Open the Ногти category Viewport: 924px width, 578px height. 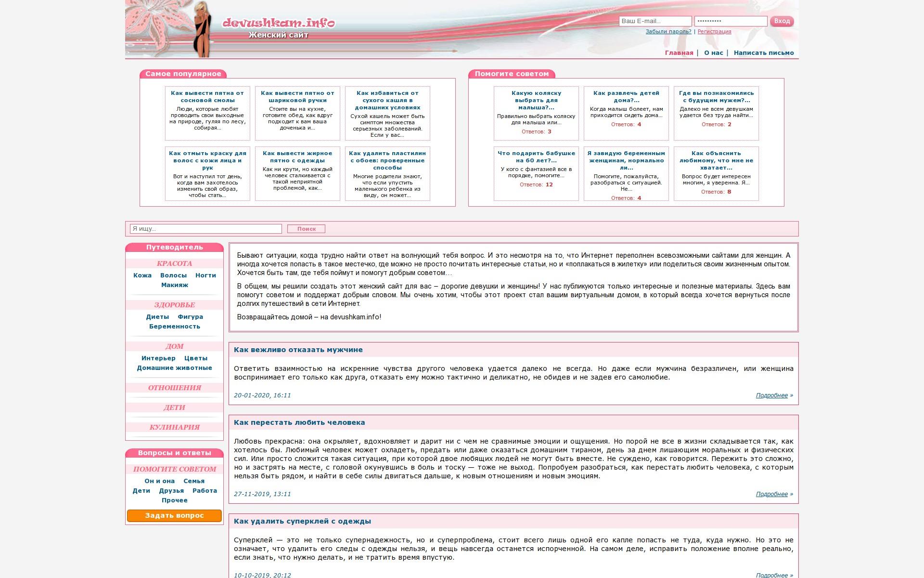coord(205,276)
